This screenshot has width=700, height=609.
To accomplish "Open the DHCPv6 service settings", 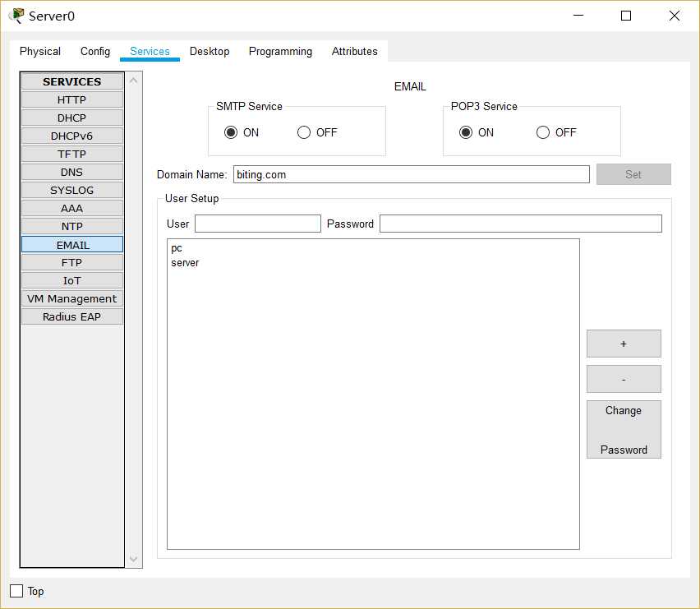I will click(x=71, y=136).
